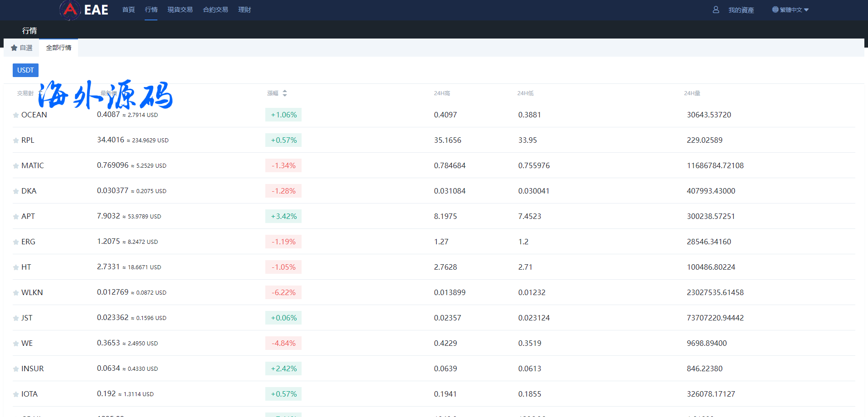Image resolution: width=868 pixels, height=417 pixels.
Task: Toggle favorite star for JST
Action: (x=16, y=318)
